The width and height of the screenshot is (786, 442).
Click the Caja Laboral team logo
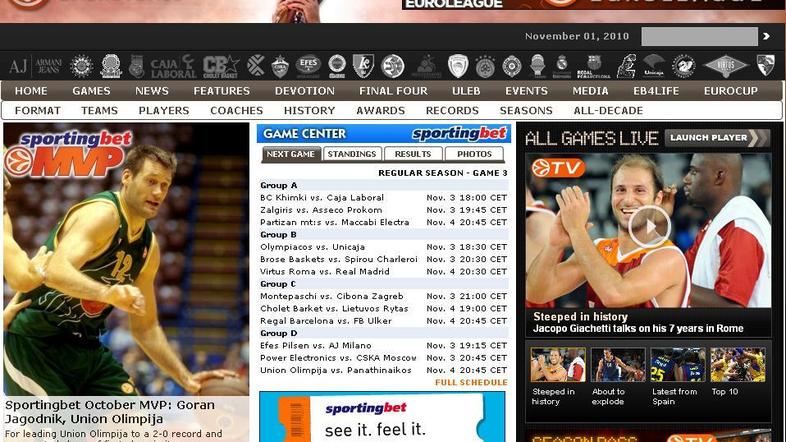coord(172,66)
